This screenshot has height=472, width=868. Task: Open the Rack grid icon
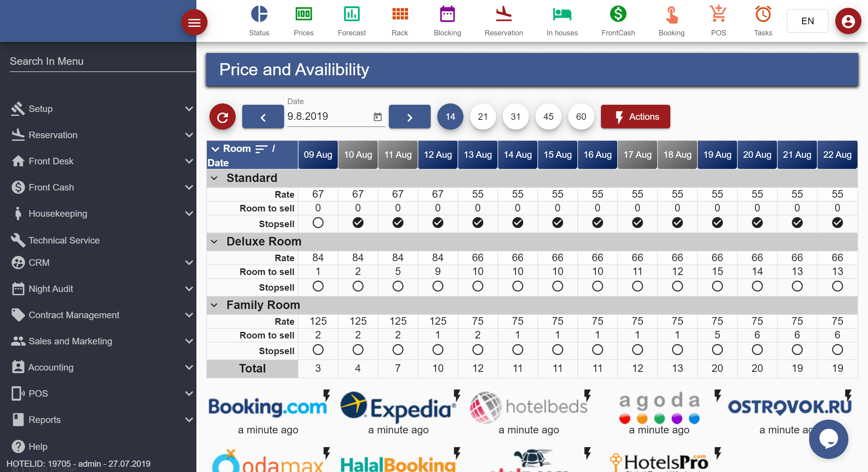tap(400, 14)
